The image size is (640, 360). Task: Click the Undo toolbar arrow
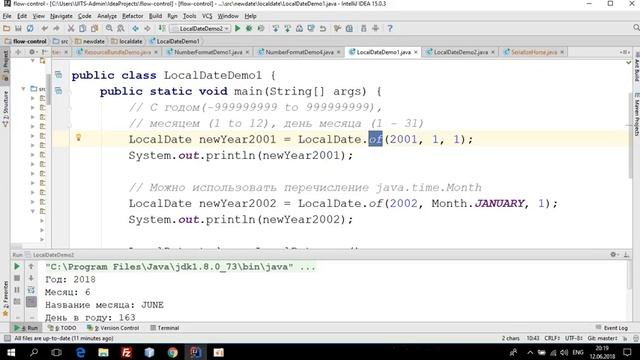tap(44, 29)
